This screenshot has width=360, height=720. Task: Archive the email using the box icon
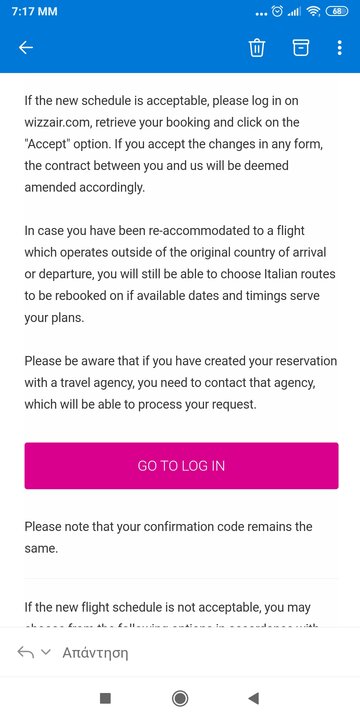[x=301, y=47]
